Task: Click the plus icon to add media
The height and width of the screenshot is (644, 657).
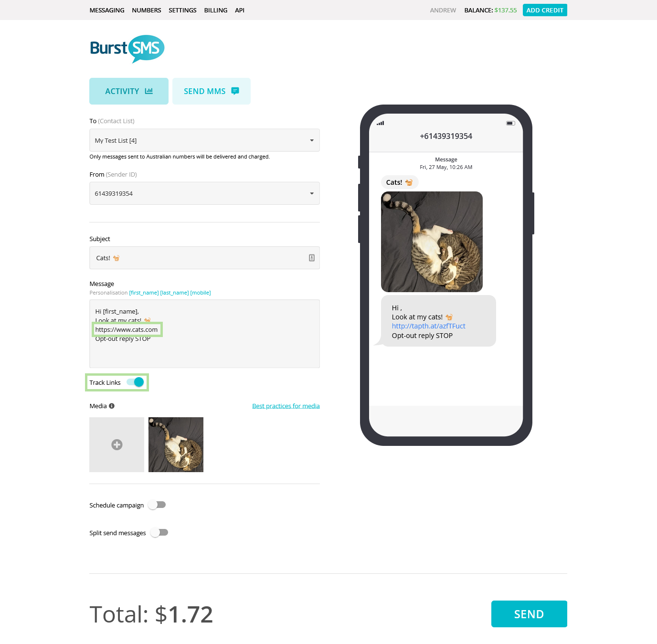Action: [x=117, y=445]
